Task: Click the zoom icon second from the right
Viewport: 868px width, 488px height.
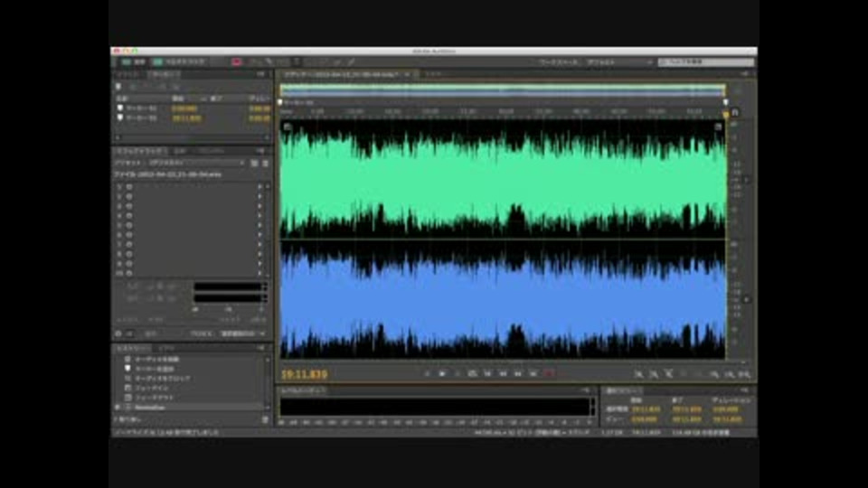Action: (730, 374)
